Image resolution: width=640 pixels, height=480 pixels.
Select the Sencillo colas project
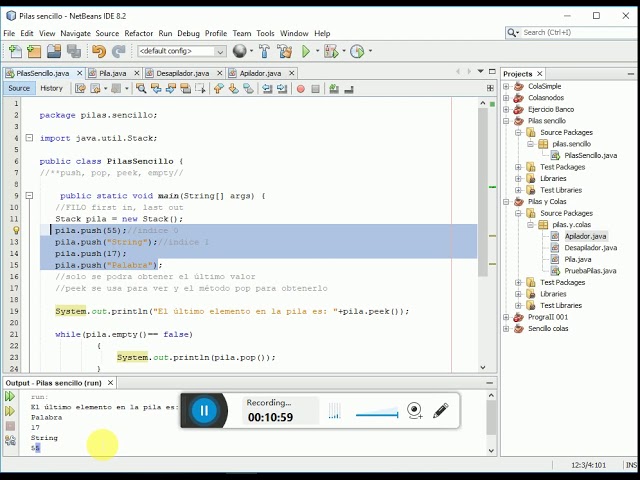(x=548, y=329)
